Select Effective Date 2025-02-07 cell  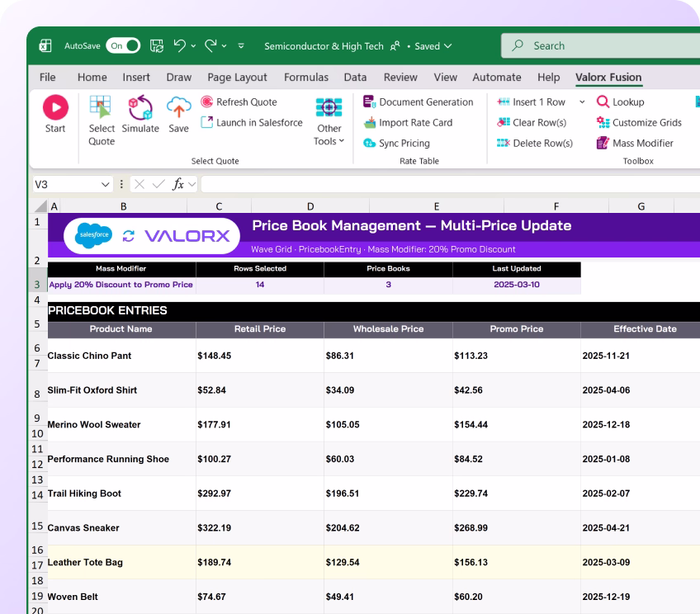(x=641, y=493)
